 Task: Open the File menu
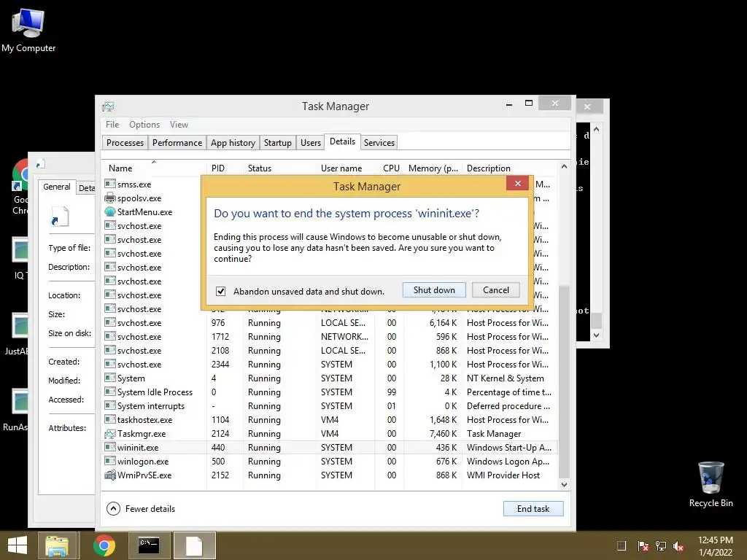(112, 124)
